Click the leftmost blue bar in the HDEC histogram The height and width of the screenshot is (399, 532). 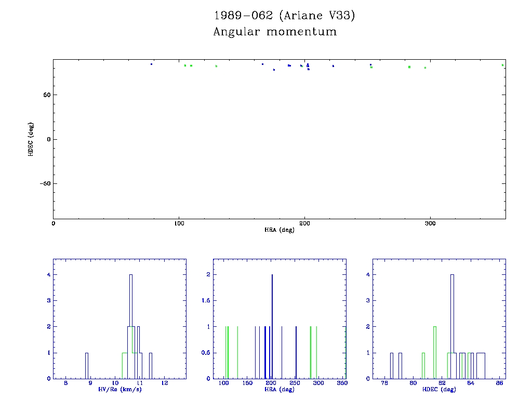[392, 365]
